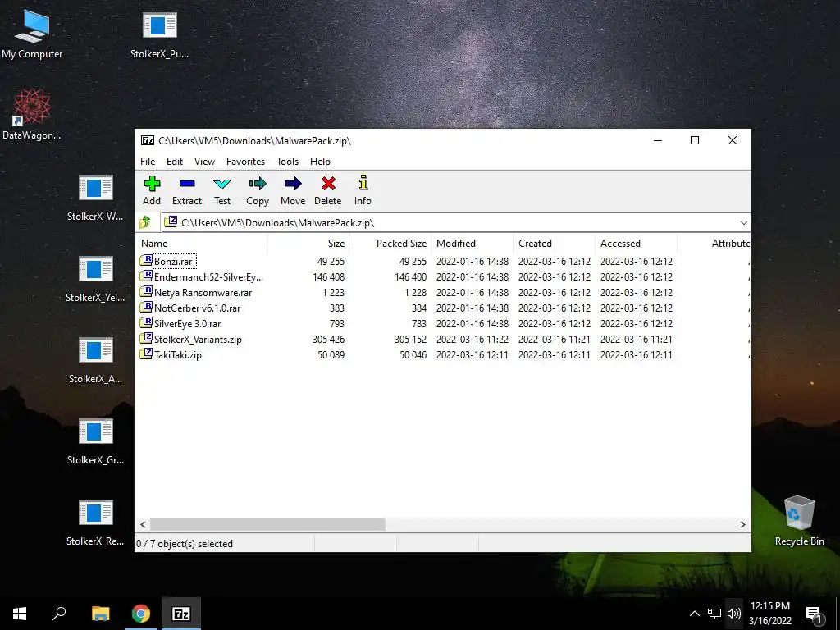This screenshot has width=840, height=630.
Task: Click size value 305 426
Action: [328, 339]
